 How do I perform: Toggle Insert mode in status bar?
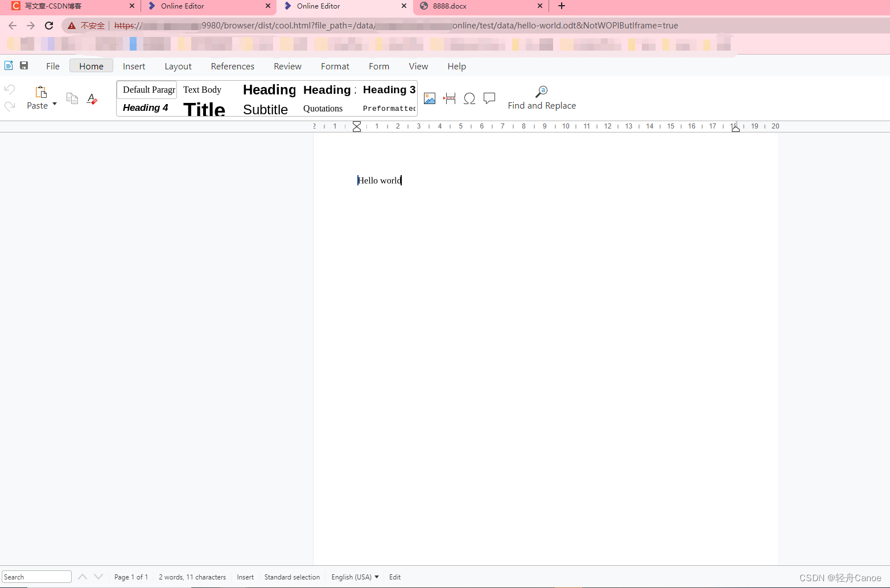pos(245,577)
